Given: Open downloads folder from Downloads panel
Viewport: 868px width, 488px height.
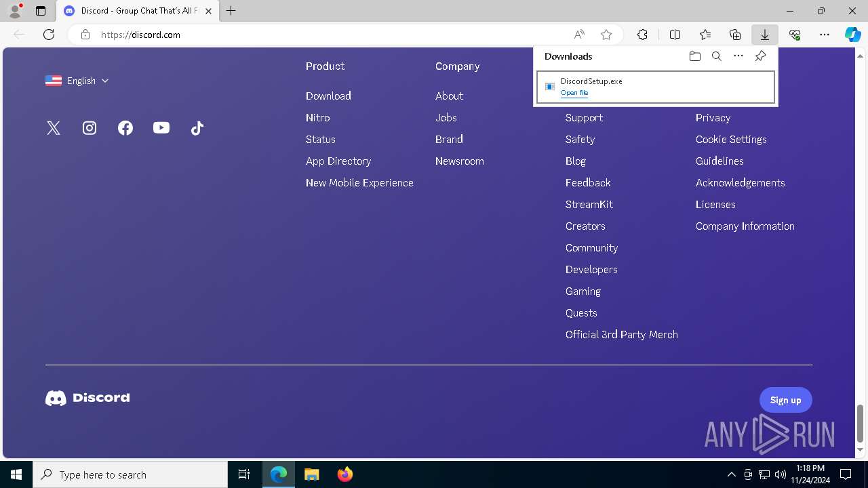Looking at the screenshot, I should [x=694, y=56].
